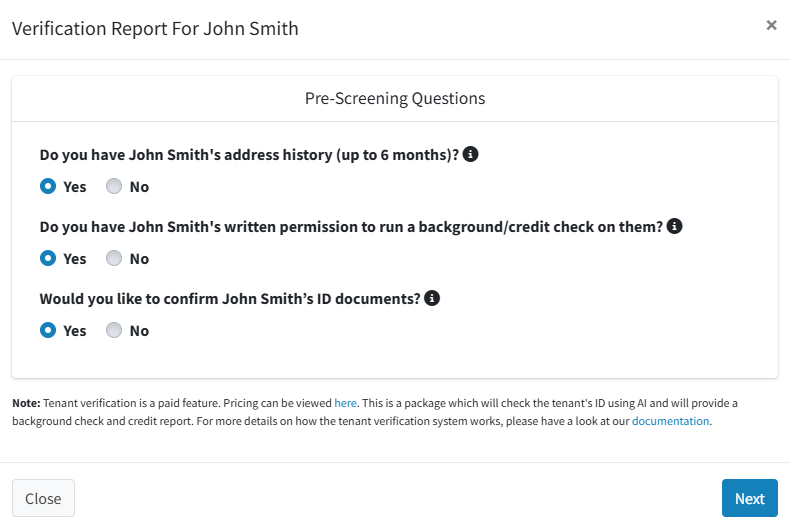
Task: Choose Yes for written permission question
Action: point(48,258)
